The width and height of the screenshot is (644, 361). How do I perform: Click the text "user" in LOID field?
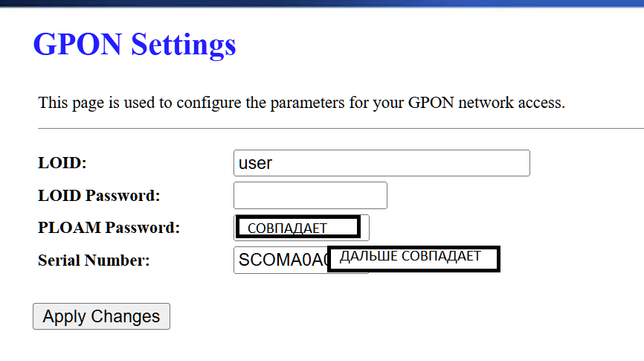255,163
